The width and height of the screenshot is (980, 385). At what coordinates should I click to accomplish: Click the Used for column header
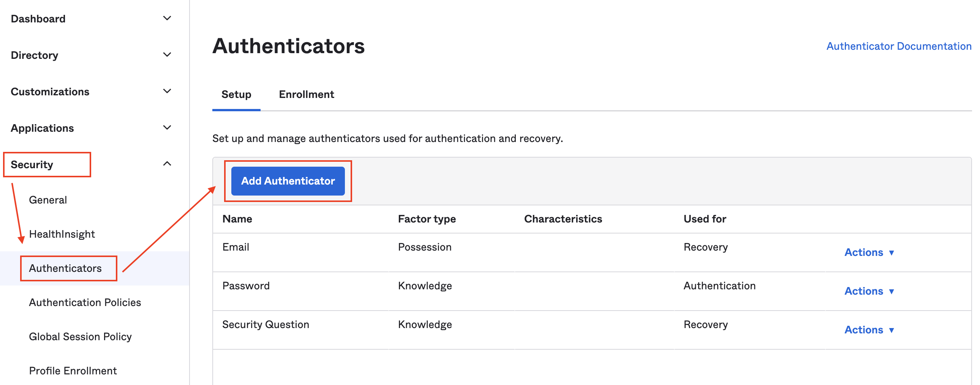(705, 219)
